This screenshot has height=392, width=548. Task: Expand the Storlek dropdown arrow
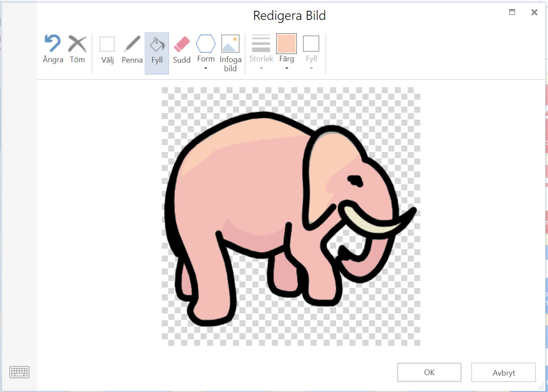[x=261, y=68]
